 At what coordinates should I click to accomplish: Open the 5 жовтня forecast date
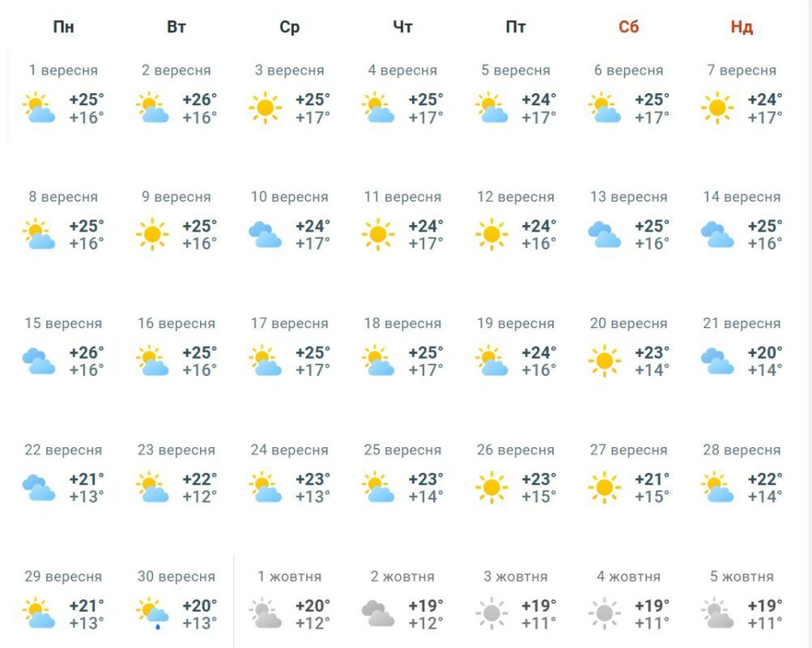(x=742, y=577)
